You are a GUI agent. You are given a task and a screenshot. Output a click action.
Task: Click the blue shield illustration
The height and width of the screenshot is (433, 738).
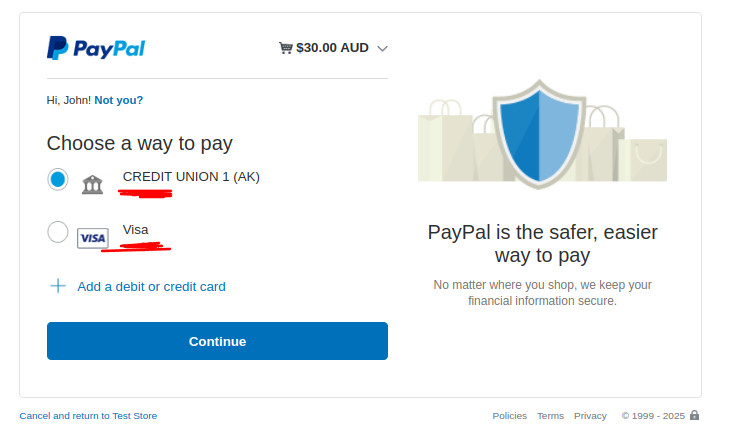pos(539,135)
